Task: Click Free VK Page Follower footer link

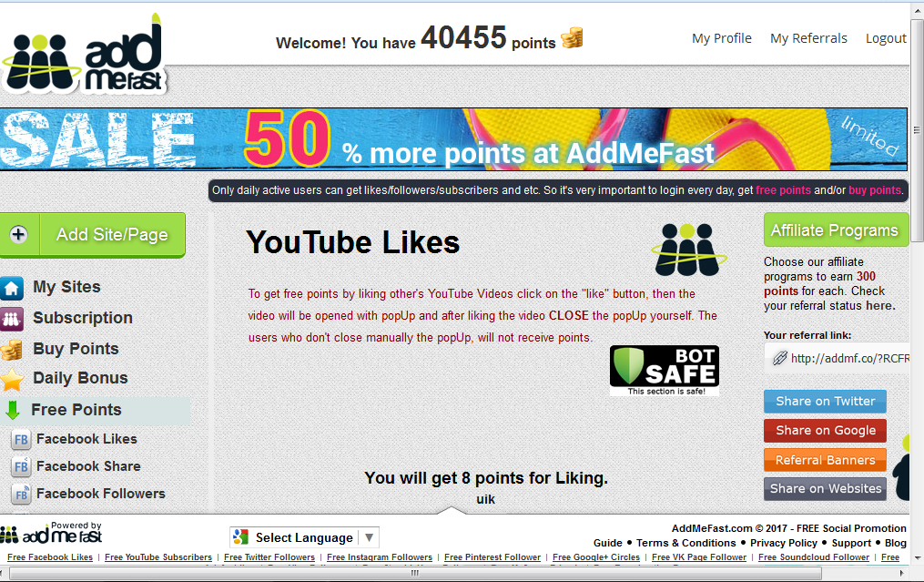Action: pyautogui.click(x=699, y=556)
